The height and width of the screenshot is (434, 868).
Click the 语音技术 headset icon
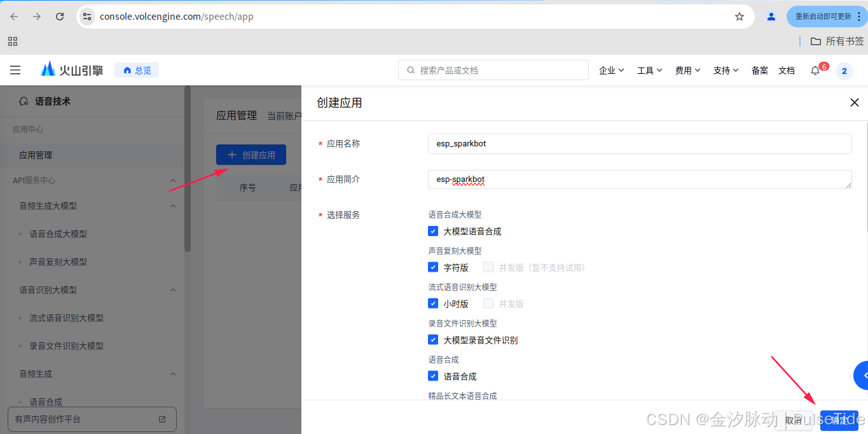click(24, 101)
